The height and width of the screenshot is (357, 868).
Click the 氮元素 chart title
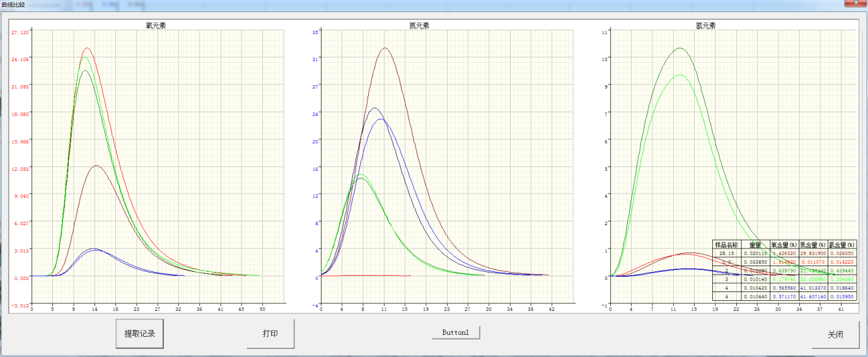pos(419,26)
